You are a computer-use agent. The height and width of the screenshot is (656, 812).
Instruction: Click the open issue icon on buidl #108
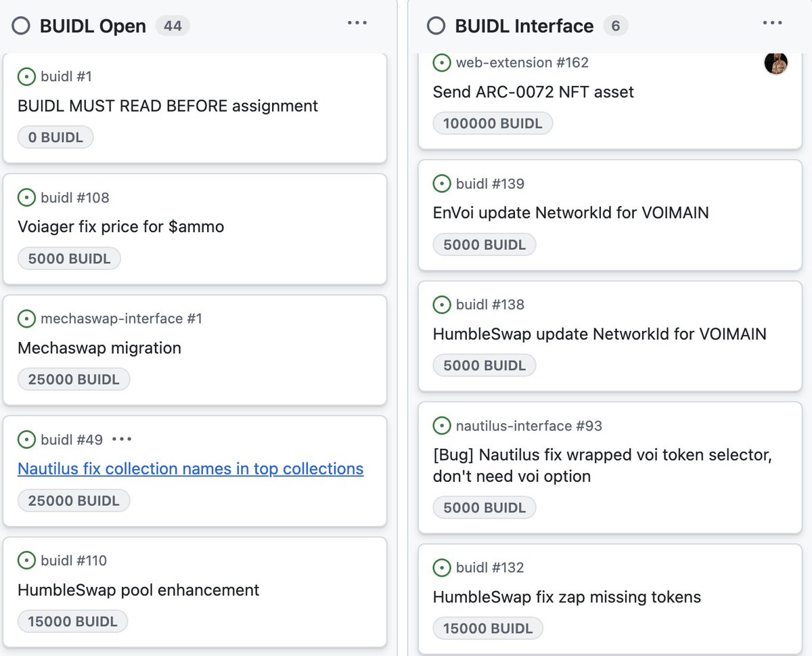click(26, 198)
